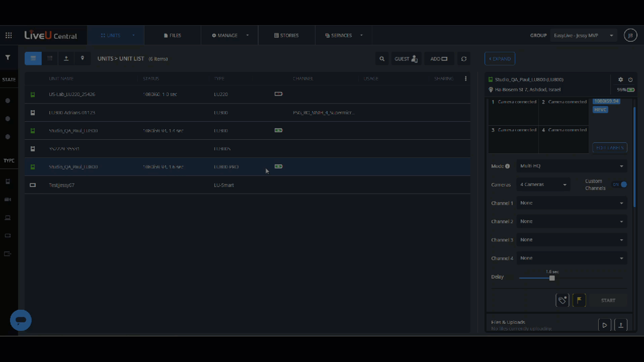Click the Add unit button
The height and width of the screenshot is (362, 644).
coord(439,59)
